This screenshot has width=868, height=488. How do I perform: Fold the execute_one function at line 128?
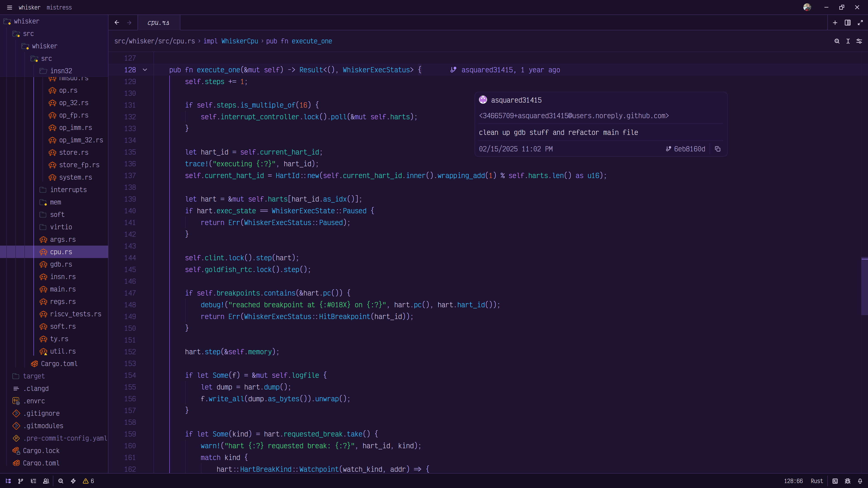[x=145, y=70]
